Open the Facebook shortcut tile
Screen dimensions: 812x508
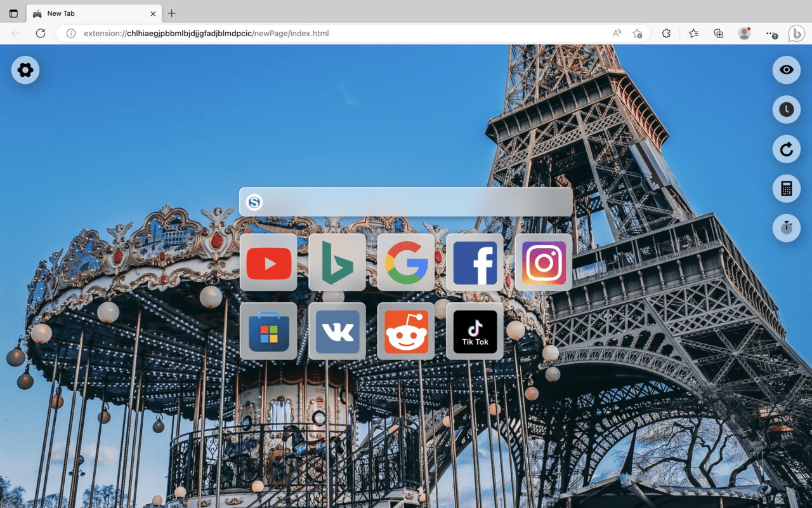pyautogui.click(x=475, y=262)
